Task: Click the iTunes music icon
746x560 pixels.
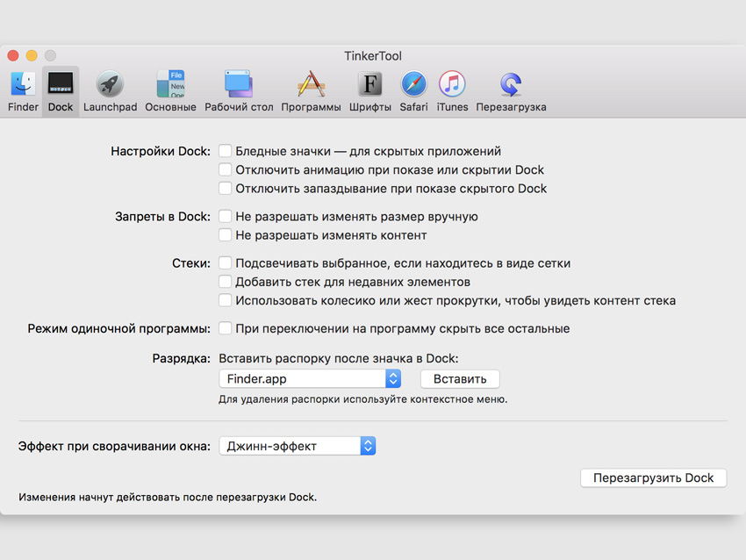Action: point(452,85)
